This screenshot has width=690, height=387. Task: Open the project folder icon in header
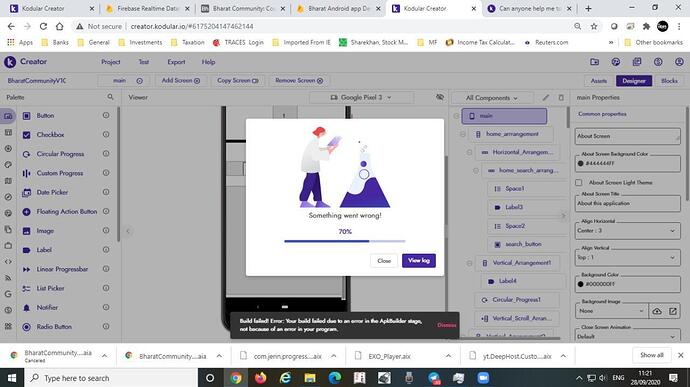point(595,62)
